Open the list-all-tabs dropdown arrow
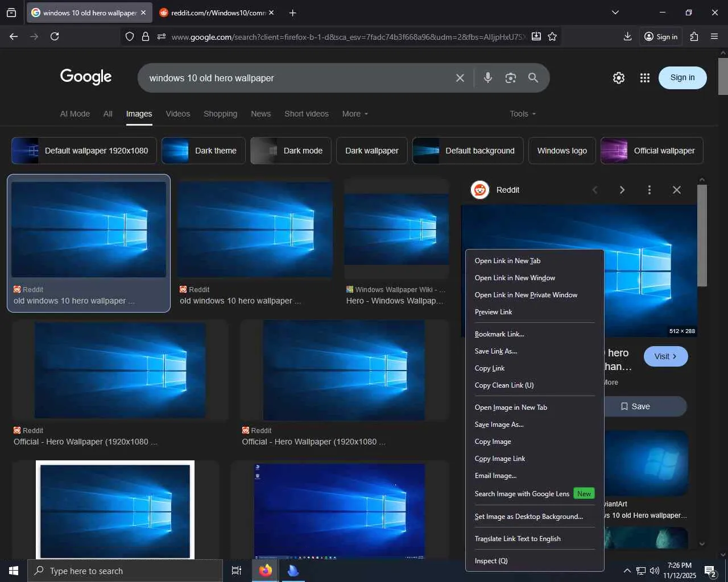 615,13
